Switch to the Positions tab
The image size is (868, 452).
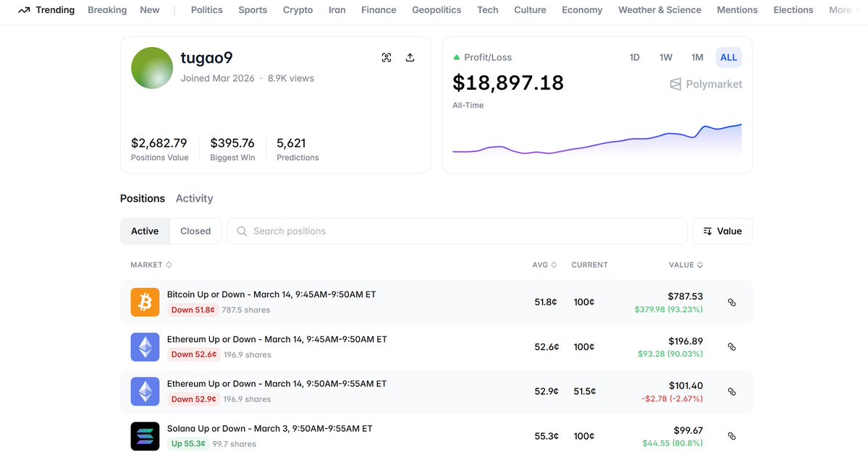click(143, 199)
